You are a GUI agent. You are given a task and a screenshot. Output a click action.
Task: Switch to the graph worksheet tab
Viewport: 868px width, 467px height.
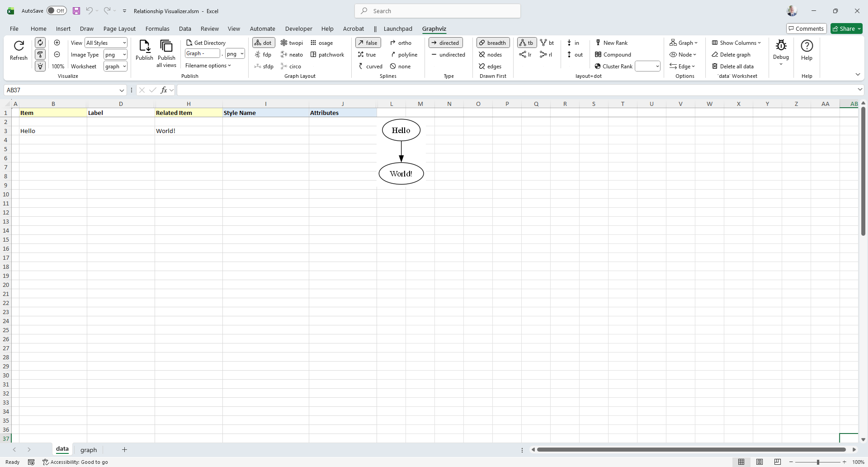pyautogui.click(x=89, y=450)
